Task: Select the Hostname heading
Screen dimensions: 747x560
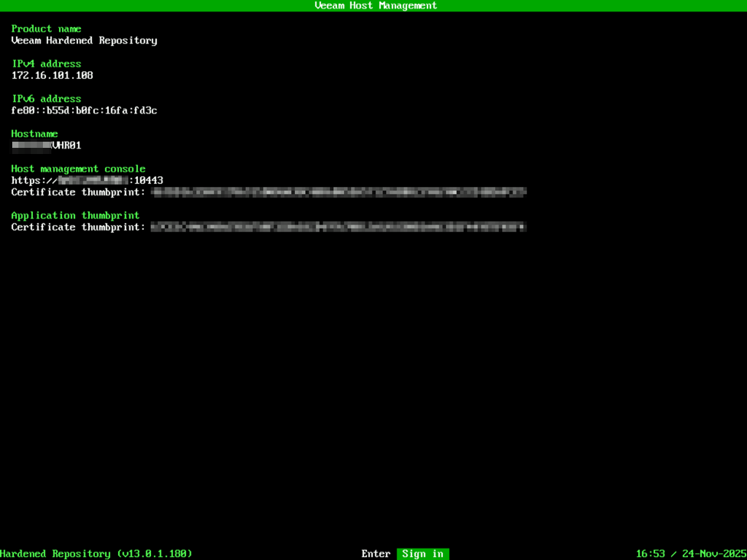Action: pos(34,134)
